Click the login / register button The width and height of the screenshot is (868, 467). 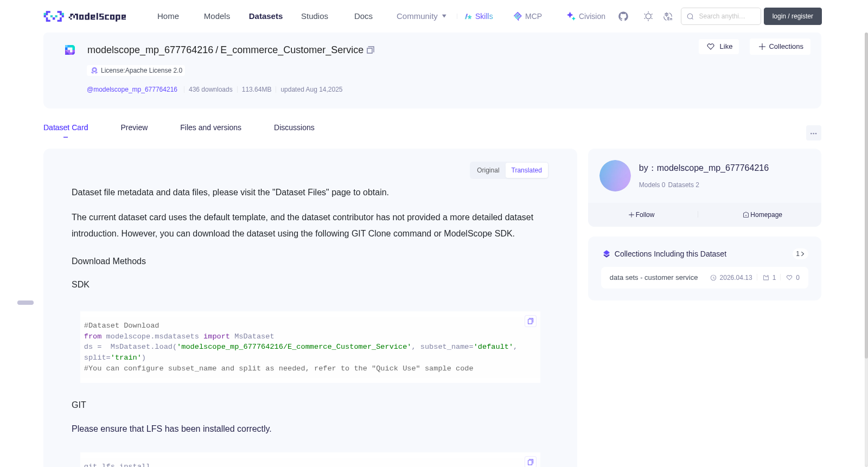[793, 16]
